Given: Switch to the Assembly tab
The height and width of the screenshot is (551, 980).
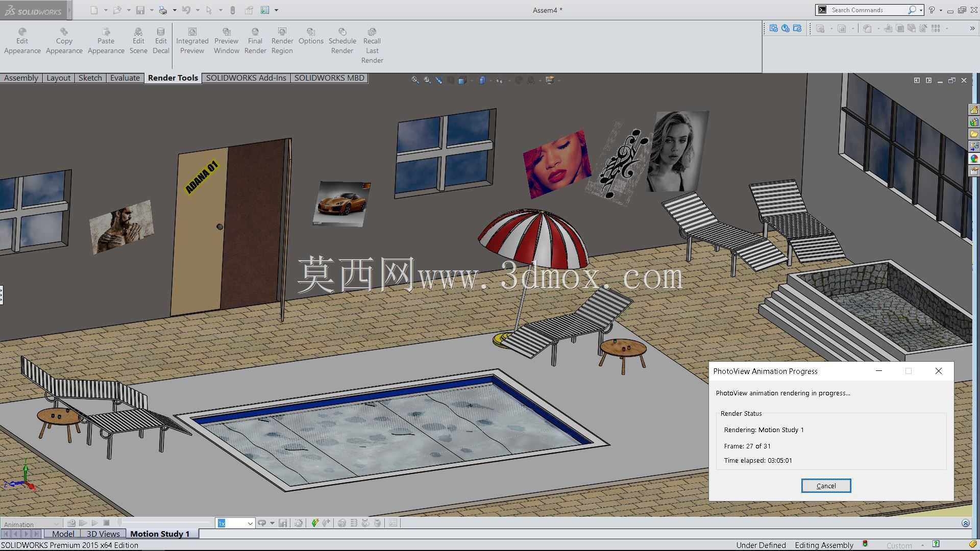Looking at the screenshot, I should [x=21, y=78].
